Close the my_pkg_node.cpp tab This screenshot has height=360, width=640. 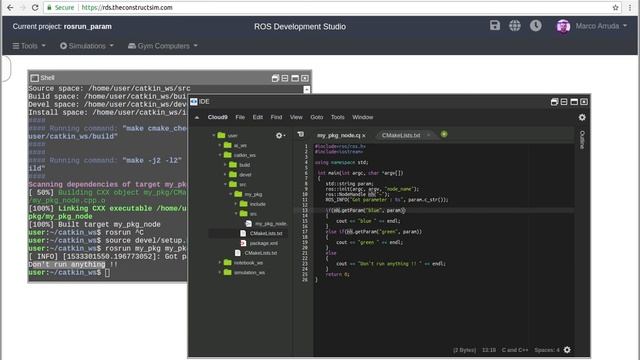pos(364,136)
